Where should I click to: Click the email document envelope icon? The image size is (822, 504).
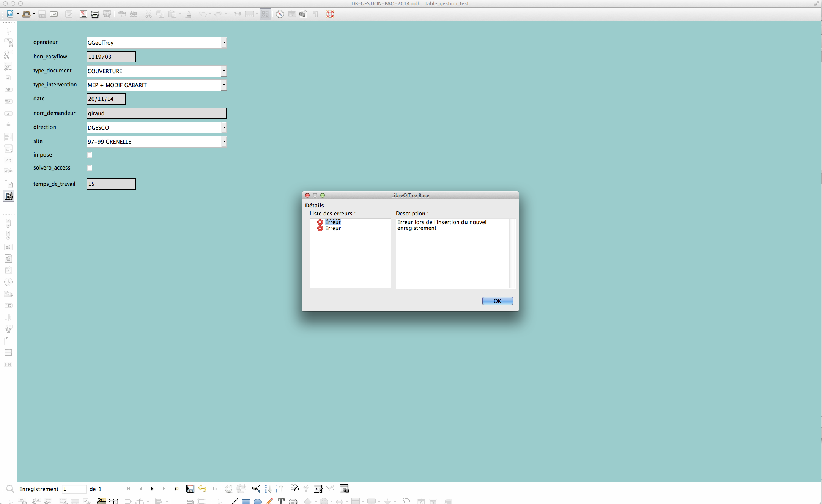[54, 14]
